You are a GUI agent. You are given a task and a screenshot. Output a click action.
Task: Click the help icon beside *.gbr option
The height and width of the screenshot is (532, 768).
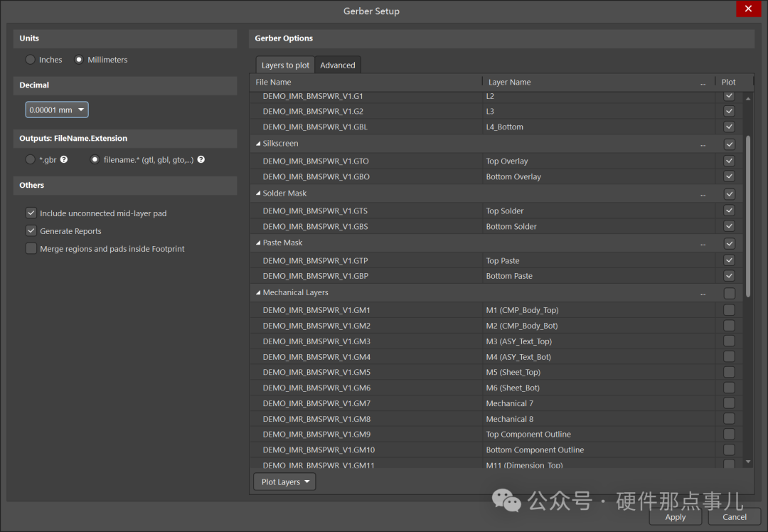point(64,160)
